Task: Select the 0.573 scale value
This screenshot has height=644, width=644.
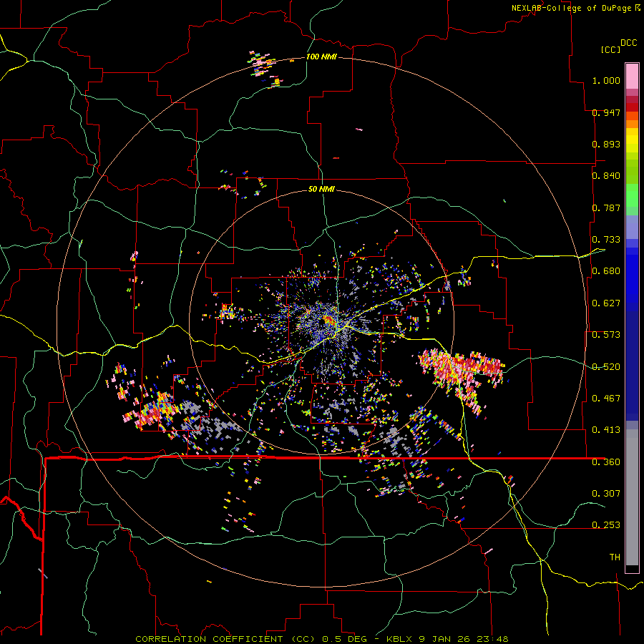Action: click(x=606, y=335)
